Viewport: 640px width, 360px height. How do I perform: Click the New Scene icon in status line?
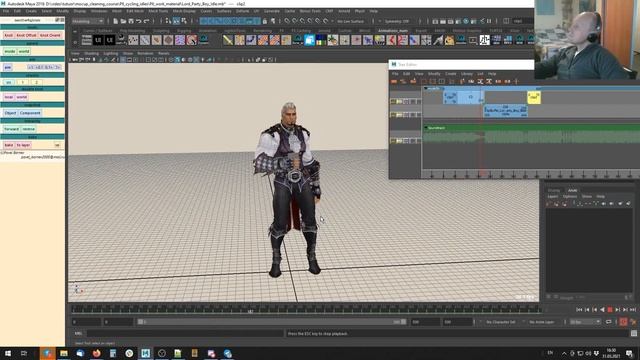pos(116,21)
